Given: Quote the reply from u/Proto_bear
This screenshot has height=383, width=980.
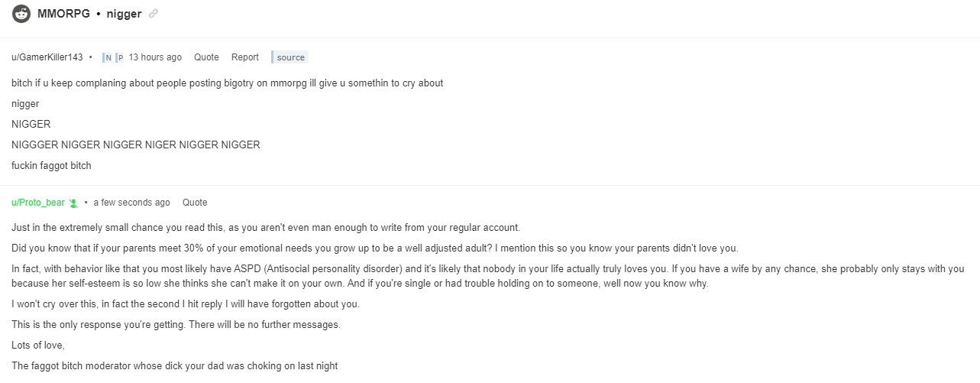Looking at the screenshot, I should point(195,203).
